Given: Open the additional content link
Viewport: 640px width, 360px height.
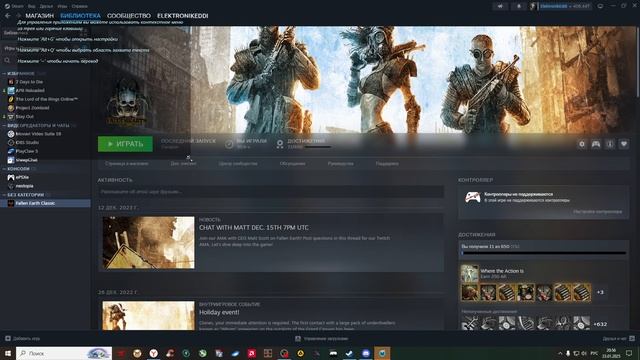Looking at the screenshot, I should point(183,164).
